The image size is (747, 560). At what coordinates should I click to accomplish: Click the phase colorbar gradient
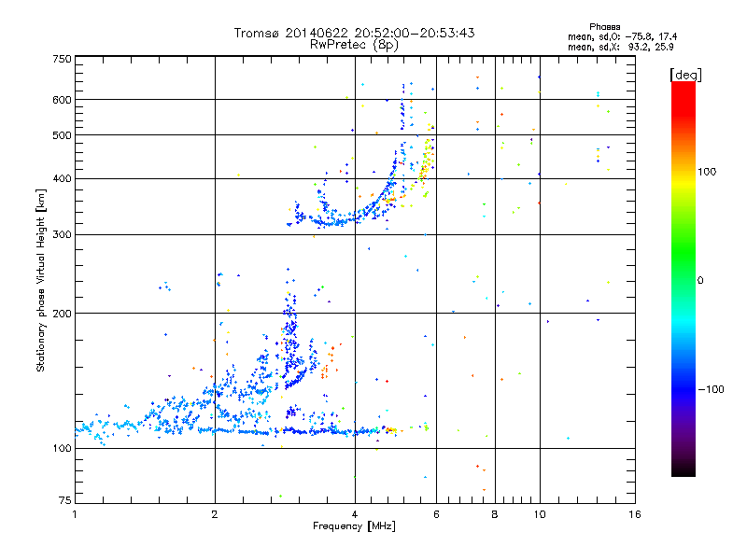pyautogui.click(x=684, y=278)
